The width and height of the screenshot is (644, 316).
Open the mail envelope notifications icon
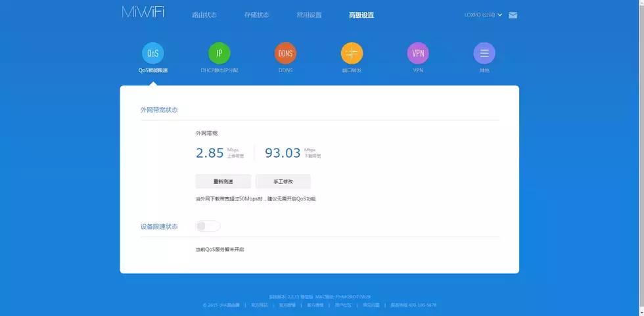[513, 15]
